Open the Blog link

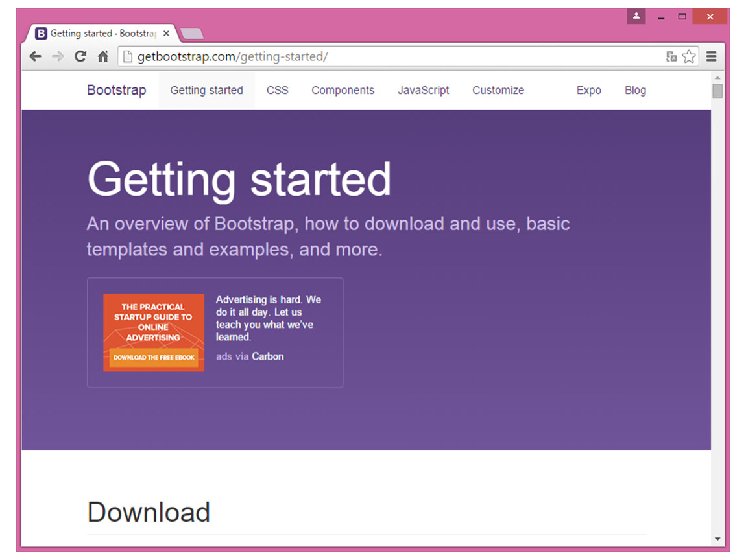tap(635, 91)
